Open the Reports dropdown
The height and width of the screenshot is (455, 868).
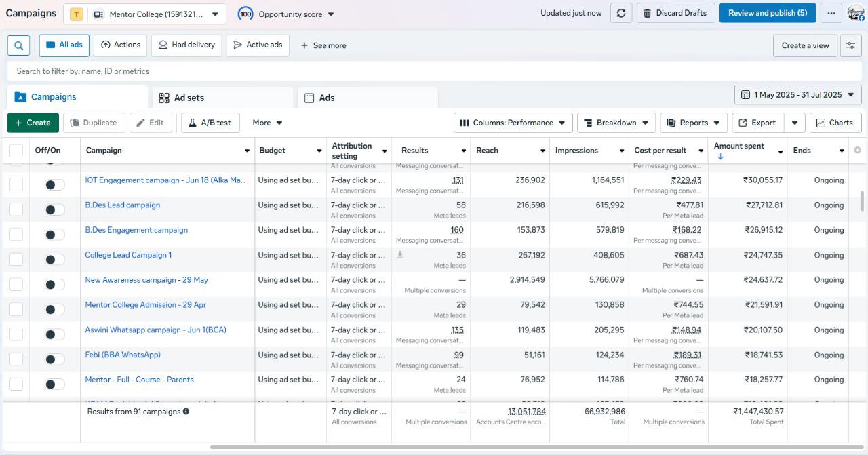[x=693, y=123]
